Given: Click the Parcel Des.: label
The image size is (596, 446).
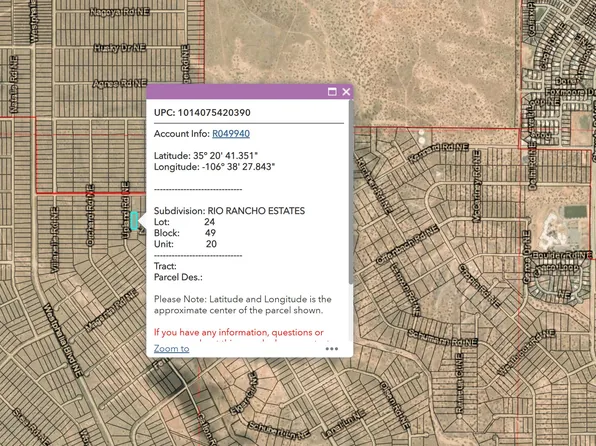Looking at the screenshot, I should pos(178,277).
